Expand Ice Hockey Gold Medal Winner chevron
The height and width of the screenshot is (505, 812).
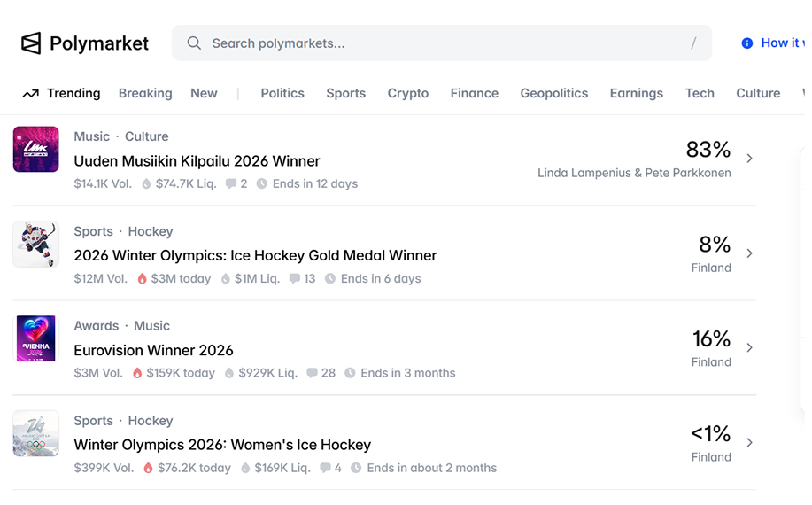(749, 253)
